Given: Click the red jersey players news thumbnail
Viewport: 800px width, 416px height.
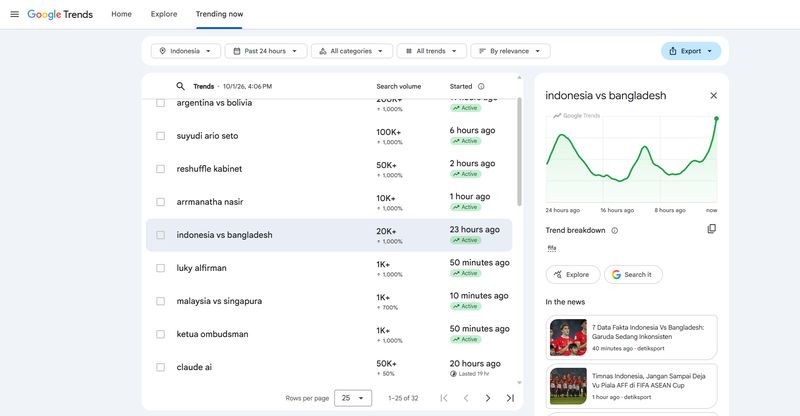Looking at the screenshot, I should (x=568, y=337).
